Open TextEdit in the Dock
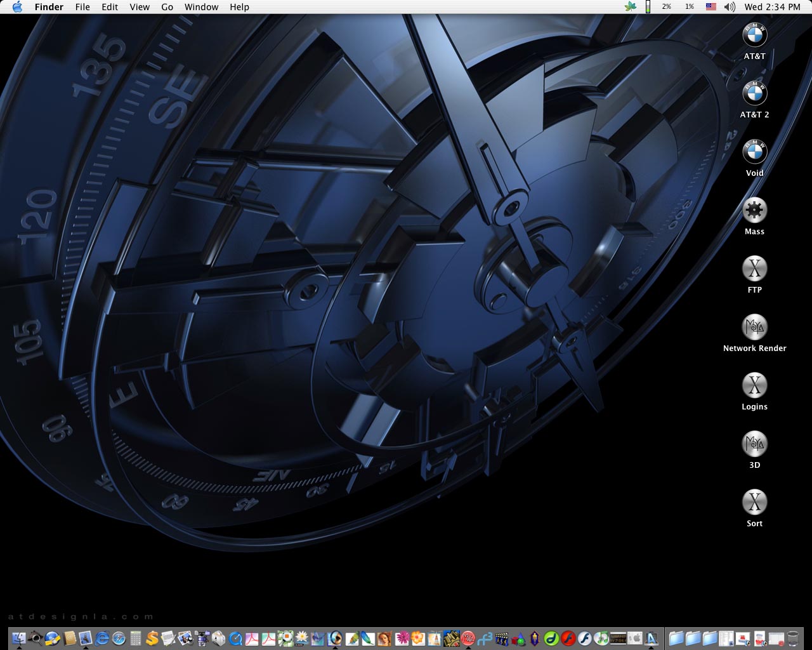 click(x=169, y=638)
